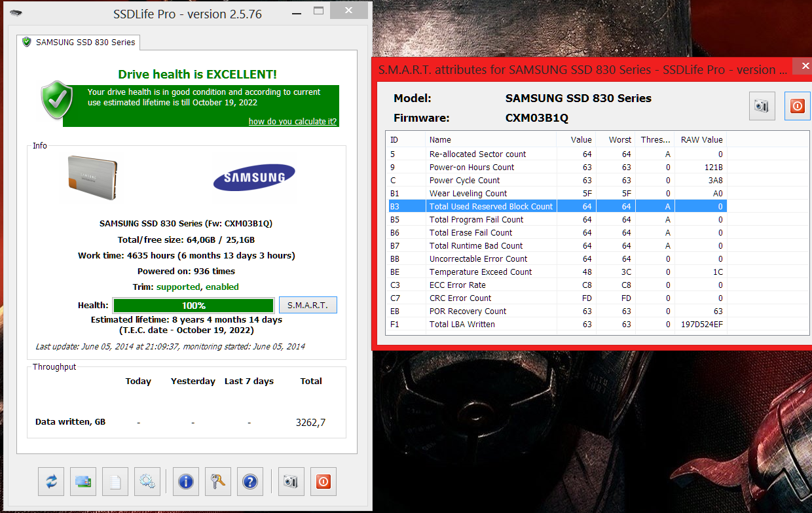
Task: Sort by the Name column header
Action: click(x=490, y=139)
